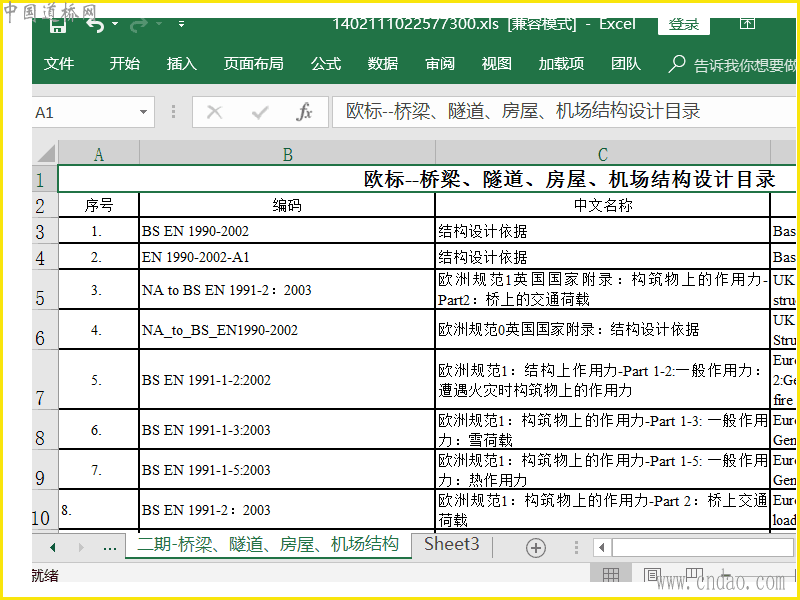This screenshot has height=600, width=800.
Task: Switch to Normal view icon in status bar
Action: click(611, 576)
